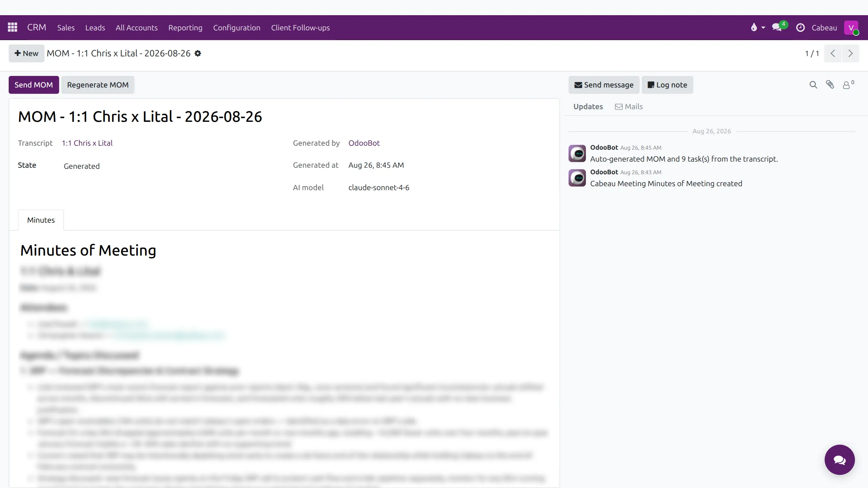Open the OdooBot Generated by link
The height and width of the screenshot is (488, 868).
coord(364,143)
